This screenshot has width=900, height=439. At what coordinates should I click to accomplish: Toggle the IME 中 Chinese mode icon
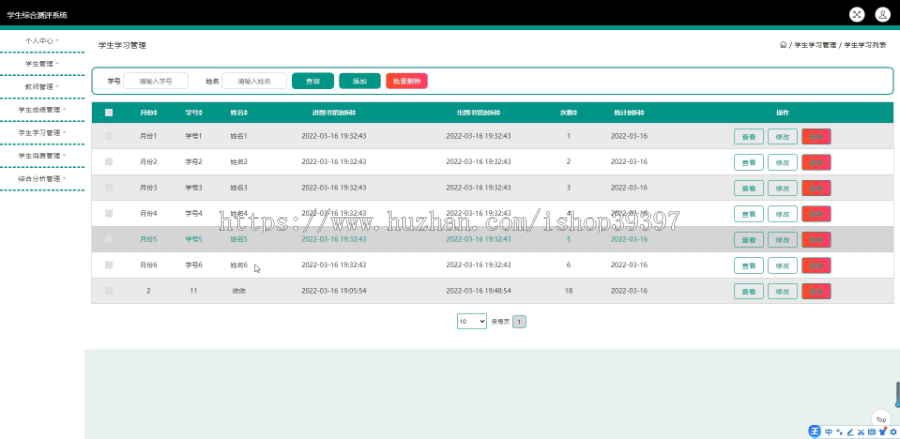(829, 432)
